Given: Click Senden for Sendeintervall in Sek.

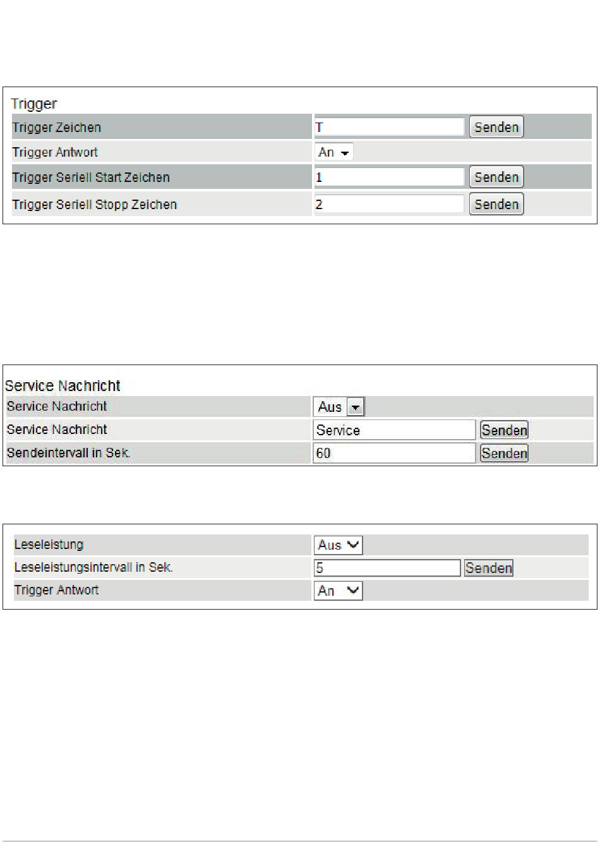Looking at the screenshot, I should pyautogui.click(x=504, y=453).
